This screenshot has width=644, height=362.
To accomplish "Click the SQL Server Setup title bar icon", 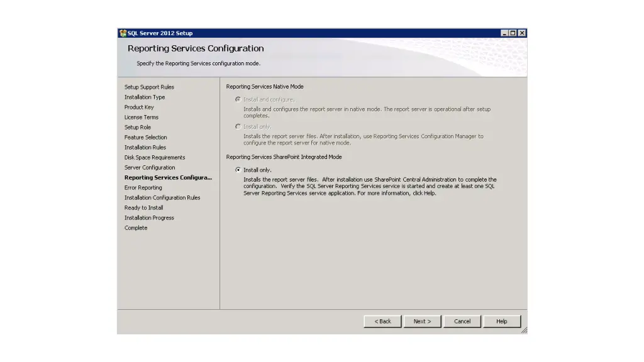I will 123,33.
